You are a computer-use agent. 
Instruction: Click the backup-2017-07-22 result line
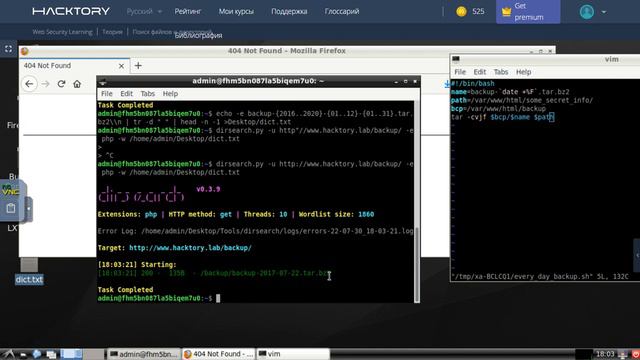coord(213,273)
